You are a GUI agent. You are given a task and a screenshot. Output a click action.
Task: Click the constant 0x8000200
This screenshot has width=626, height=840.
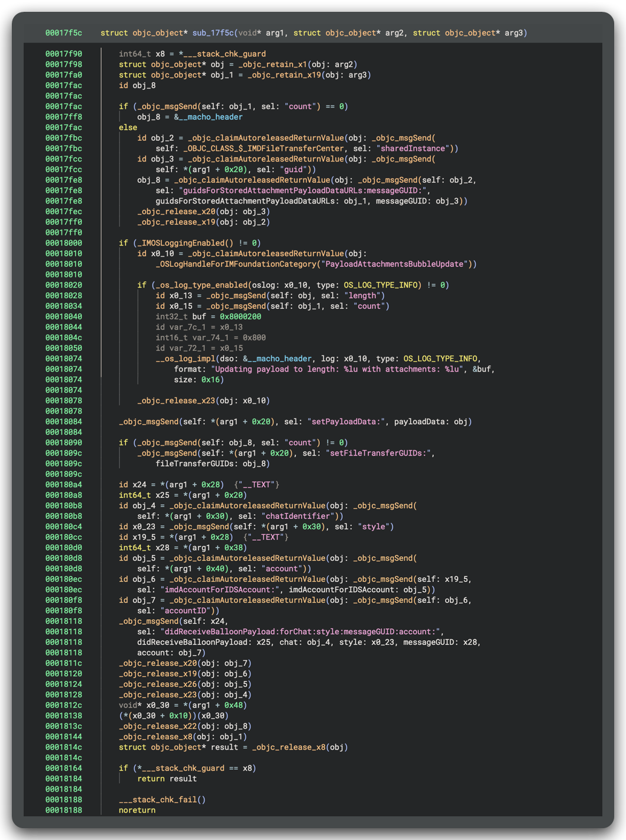pos(241,317)
